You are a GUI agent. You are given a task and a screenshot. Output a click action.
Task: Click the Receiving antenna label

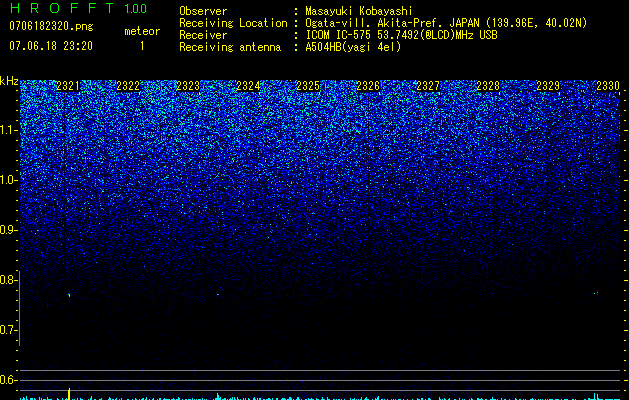pos(230,47)
